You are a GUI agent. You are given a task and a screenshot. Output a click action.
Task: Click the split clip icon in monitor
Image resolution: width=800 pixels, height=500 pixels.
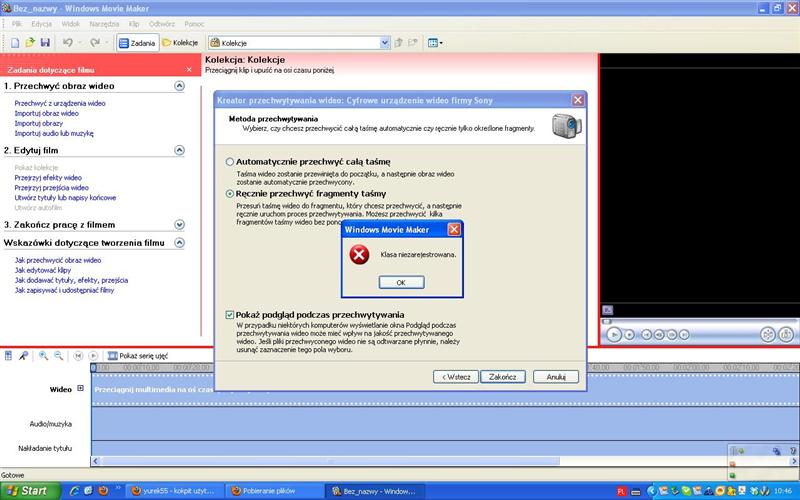[768, 335]
